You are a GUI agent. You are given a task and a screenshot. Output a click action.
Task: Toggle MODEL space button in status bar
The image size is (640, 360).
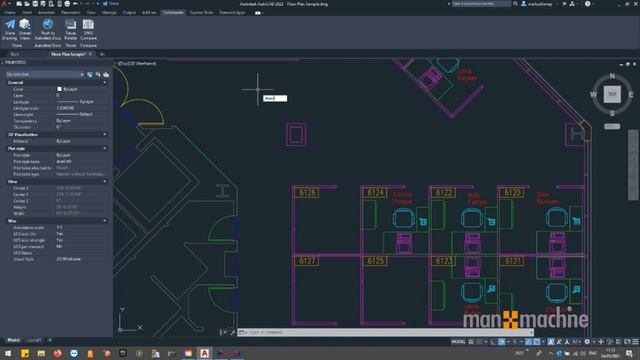point(458,342)
